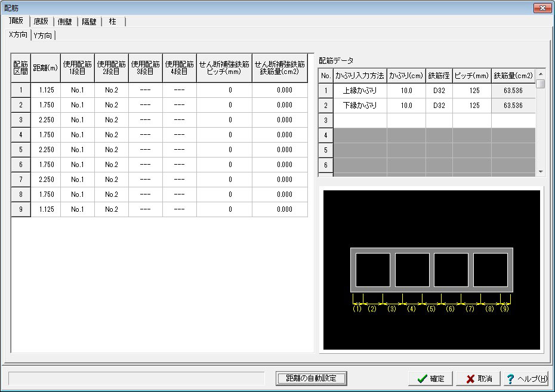Click No.1 cell in row 4
This screenshot has width=555, height=392.
tap(78, 135)
